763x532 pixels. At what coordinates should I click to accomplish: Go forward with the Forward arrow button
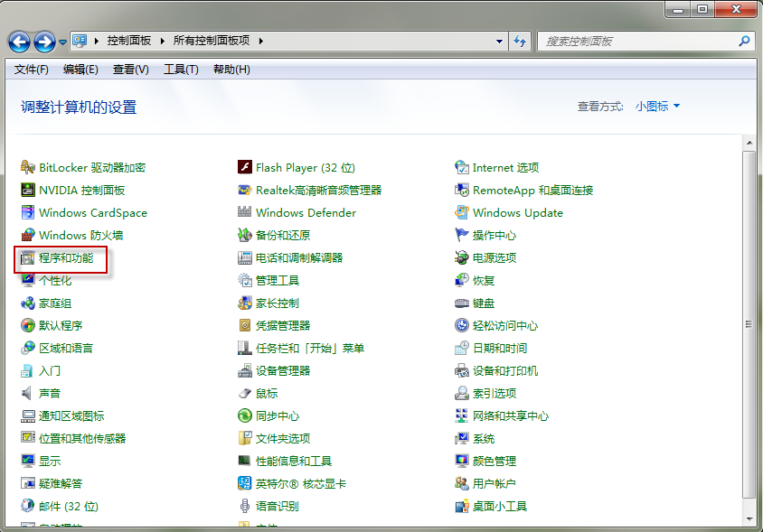click(x=45, y=42)
